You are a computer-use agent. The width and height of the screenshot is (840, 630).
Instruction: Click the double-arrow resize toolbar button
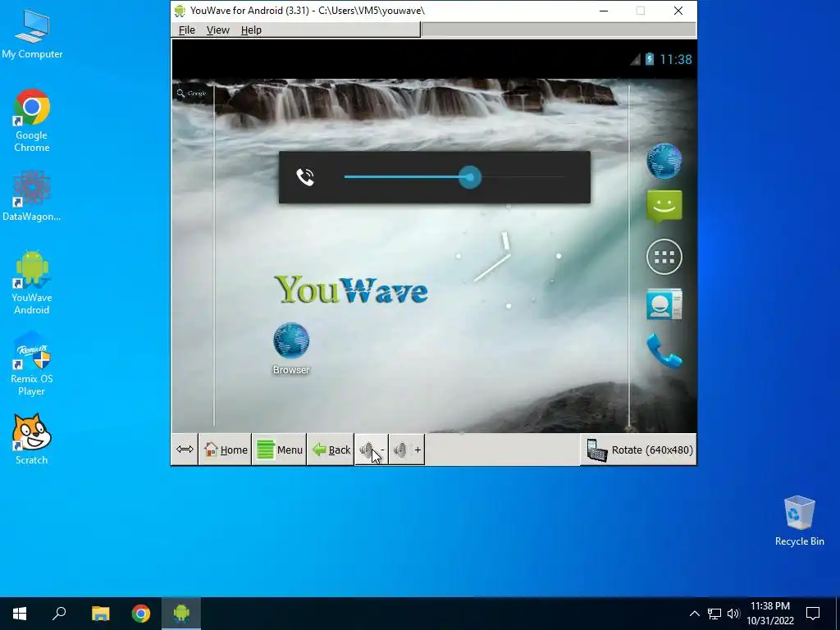(x=185, y=450)
